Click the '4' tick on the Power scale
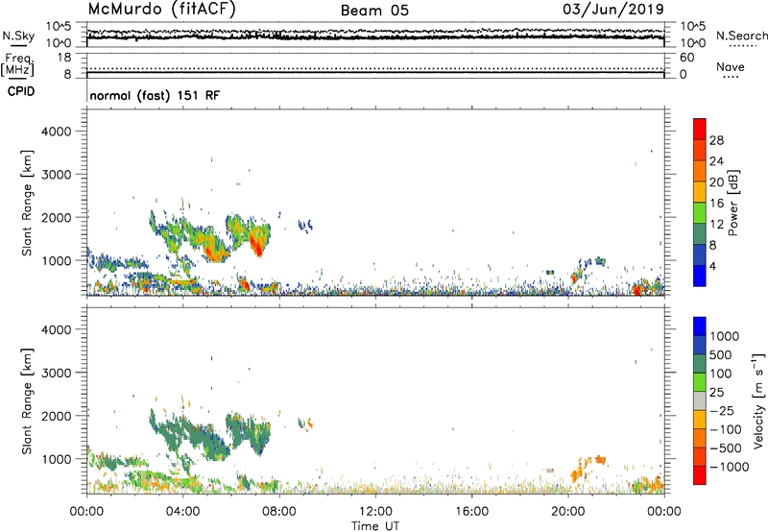768x532 pixels. point(712,266)
